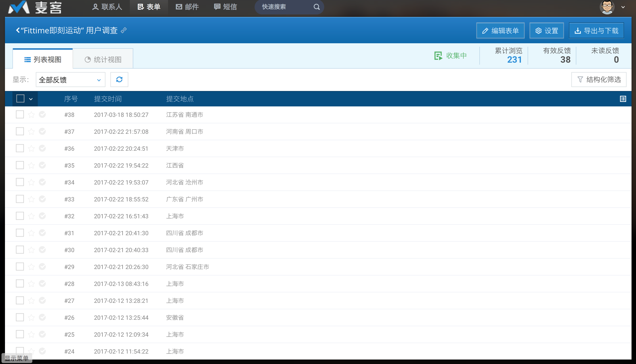
Task: Open the 全部反馈 display dropdown
Action: (71, 80)
